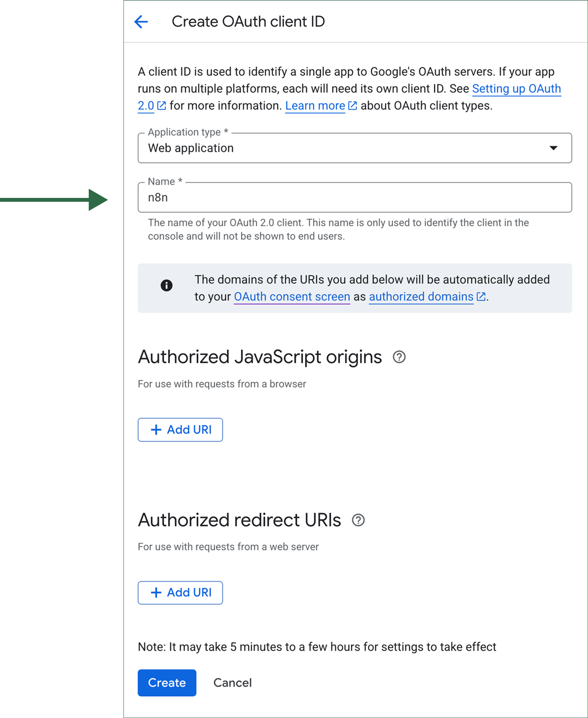588x718 pixels.
Task: Click help icon beside Authorized redirect URIs
Action: [x=358, y=520]
